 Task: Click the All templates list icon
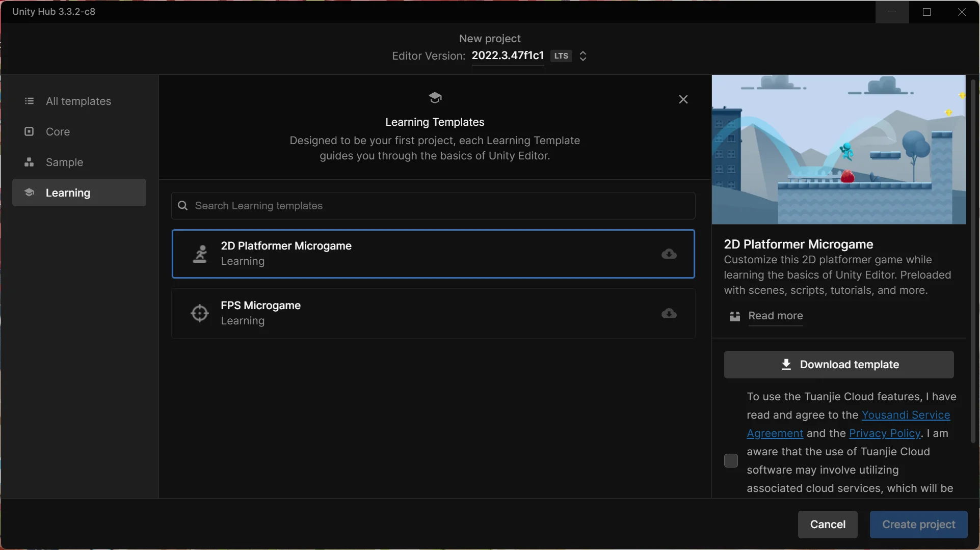29,101
